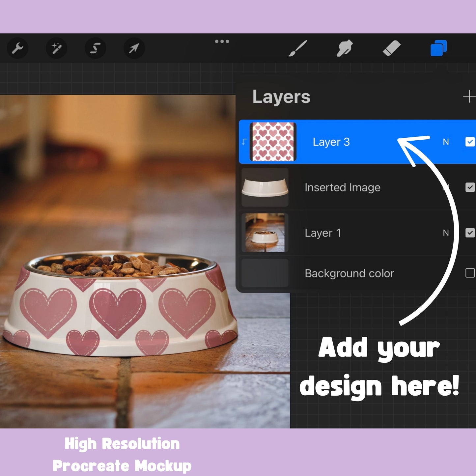Select the Paint brush tool
The image size is (476, 476).
[298, 48]
